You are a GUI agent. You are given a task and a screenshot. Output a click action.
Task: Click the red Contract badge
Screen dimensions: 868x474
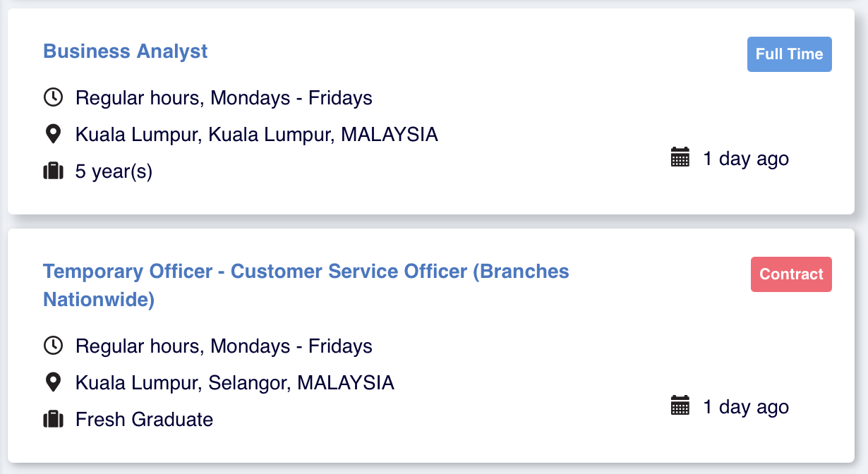(791, 274)
